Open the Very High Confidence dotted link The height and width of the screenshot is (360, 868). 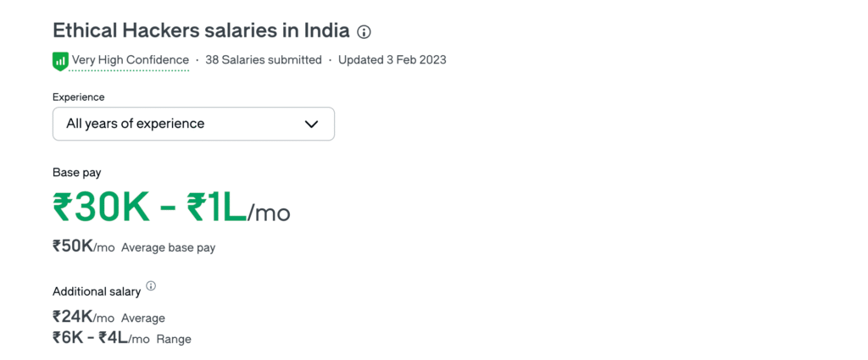tap(130, 60)
